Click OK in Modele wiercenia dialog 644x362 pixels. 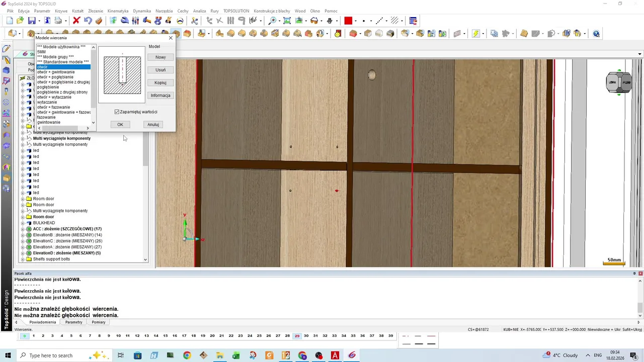(x=120, y=124)
